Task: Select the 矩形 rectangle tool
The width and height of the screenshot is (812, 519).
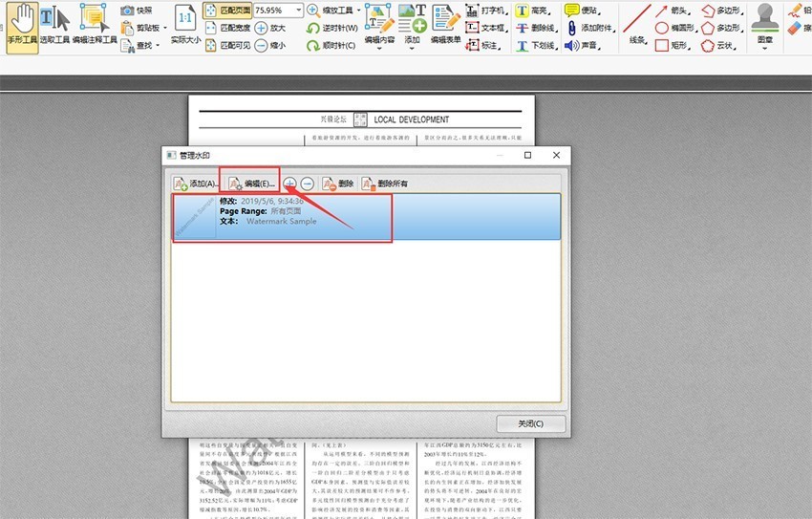Action: [673, 46]
